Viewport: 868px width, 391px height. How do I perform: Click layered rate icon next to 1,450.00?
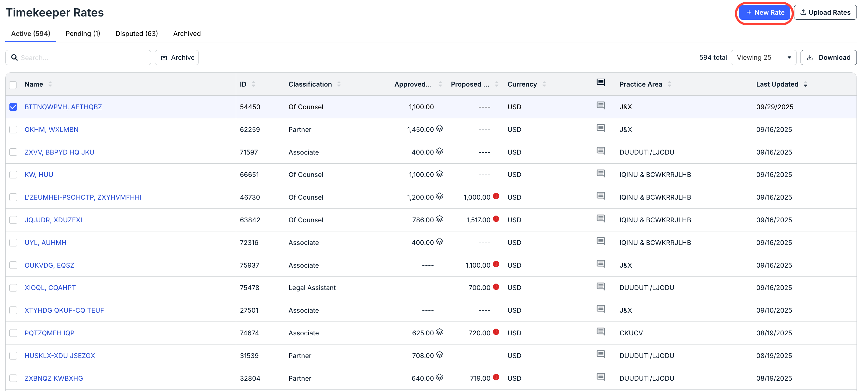[x=439, y=128]
